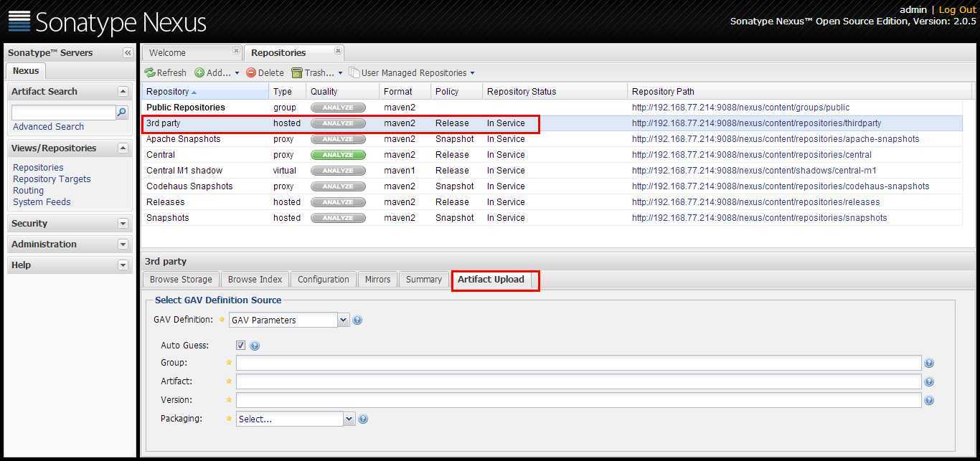This screenshot has height=461, width=980.
Task: Open Routing link in sidebar
Action: (28, 190)
